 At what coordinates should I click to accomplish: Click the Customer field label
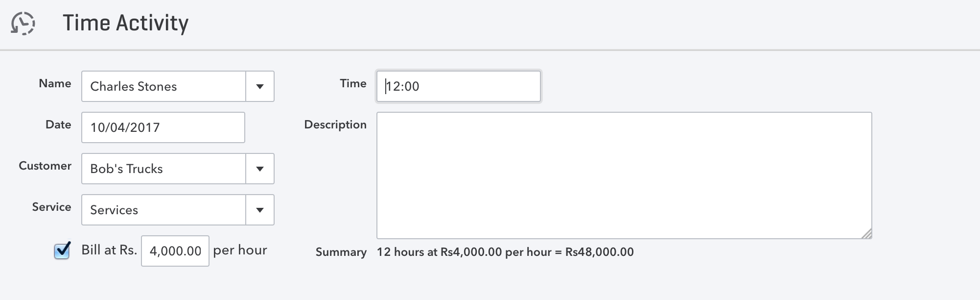click(x=45, y=166)
